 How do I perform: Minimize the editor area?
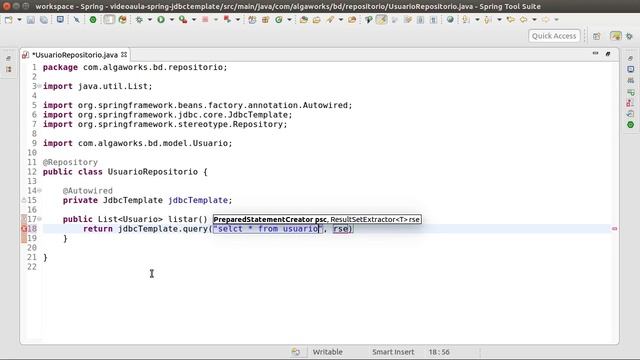click(x=595, y=53)
